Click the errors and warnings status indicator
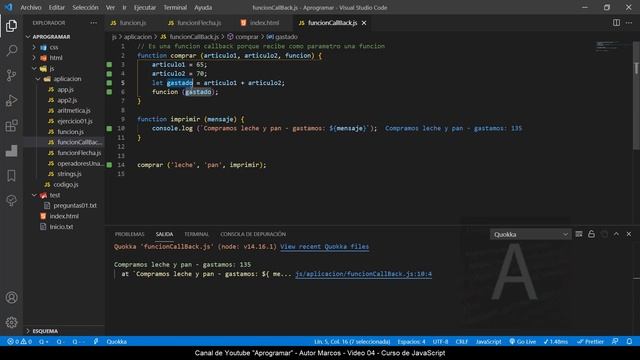The image size is (640, 360). [x=20, y=342]
